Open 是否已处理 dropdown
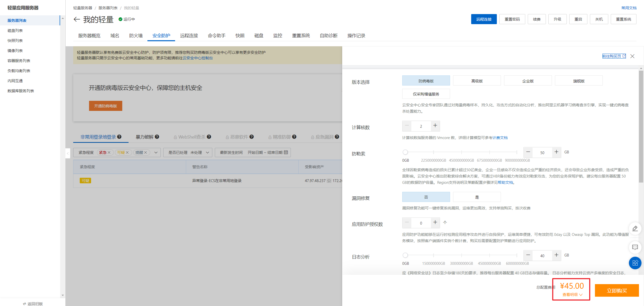The width and height of the screenshot is (644, 306). (x=188, y=153)
